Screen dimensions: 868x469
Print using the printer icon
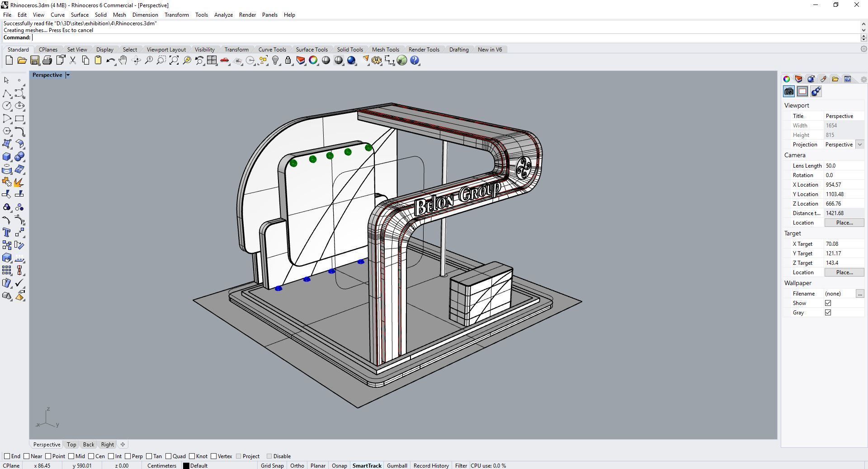pyautogui.click(x=47, y=61)
